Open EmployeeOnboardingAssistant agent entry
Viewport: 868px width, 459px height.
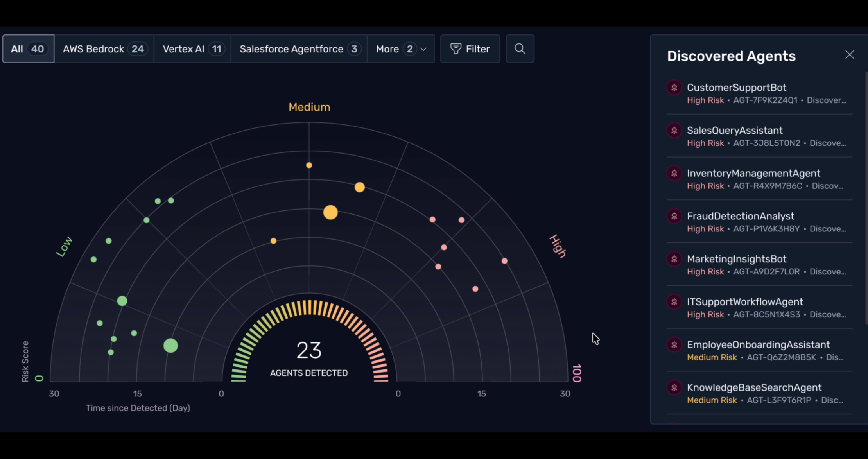[758, 345]
